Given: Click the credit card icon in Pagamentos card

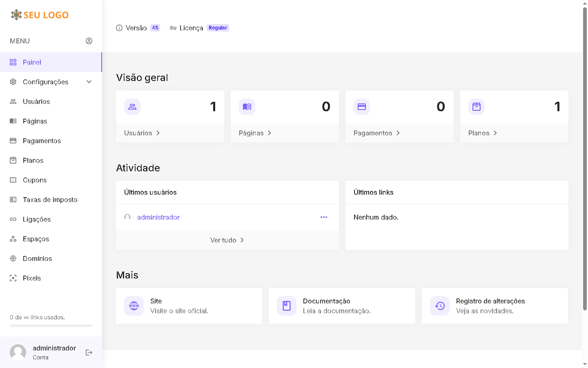Looking at the screenshot, I should (362, 107).
